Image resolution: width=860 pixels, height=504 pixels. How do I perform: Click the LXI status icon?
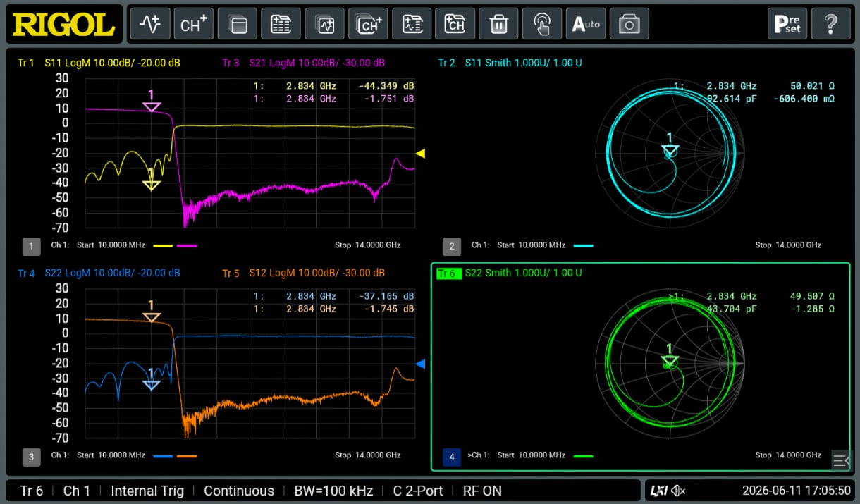pos(659,491)
